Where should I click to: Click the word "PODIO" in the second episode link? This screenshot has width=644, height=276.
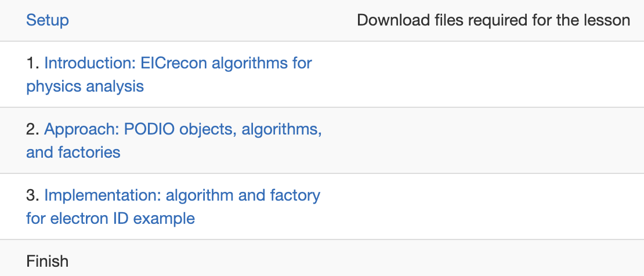pos(149,129)
